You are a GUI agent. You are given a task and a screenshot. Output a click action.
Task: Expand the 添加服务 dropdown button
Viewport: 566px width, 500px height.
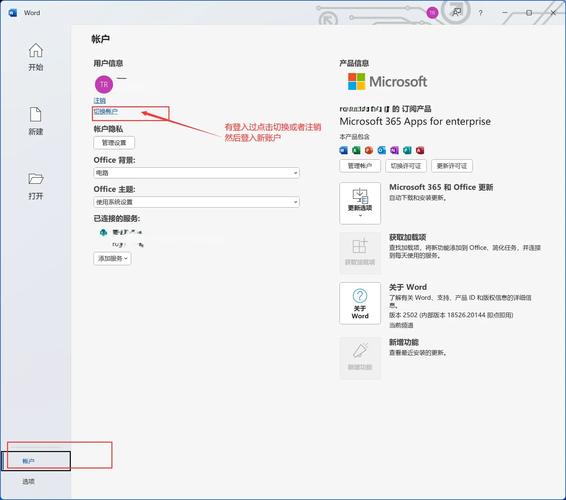point(112,258)
